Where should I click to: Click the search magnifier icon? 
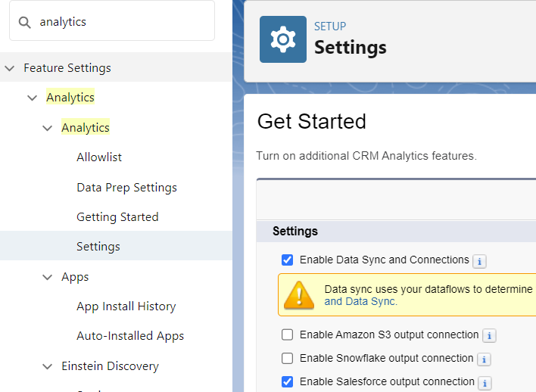pos(25,23)
